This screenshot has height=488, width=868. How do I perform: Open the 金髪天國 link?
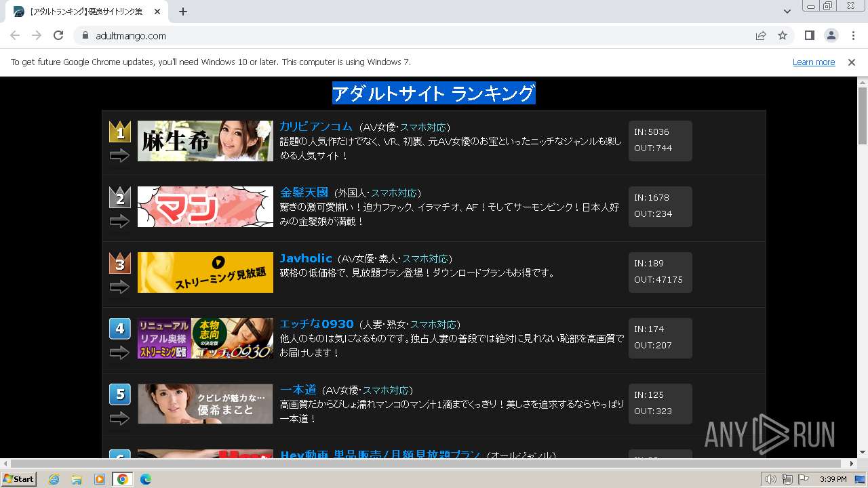click(304, 192)
